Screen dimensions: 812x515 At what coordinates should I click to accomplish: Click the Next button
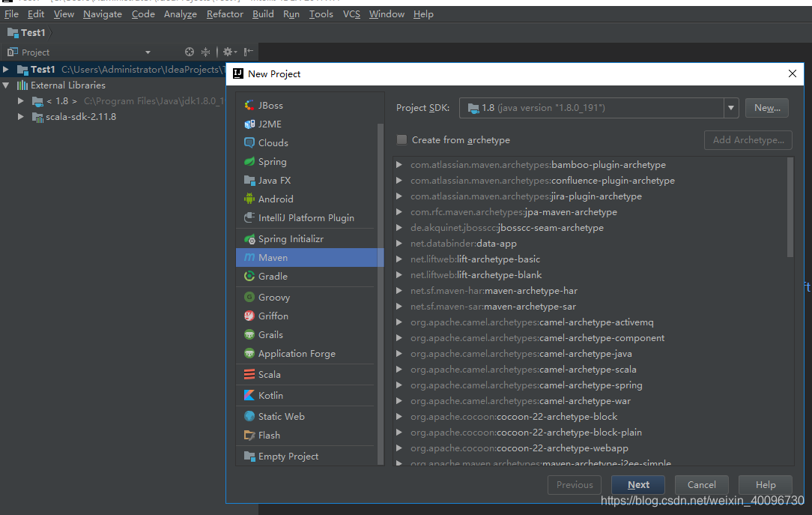tap(638, 485)
